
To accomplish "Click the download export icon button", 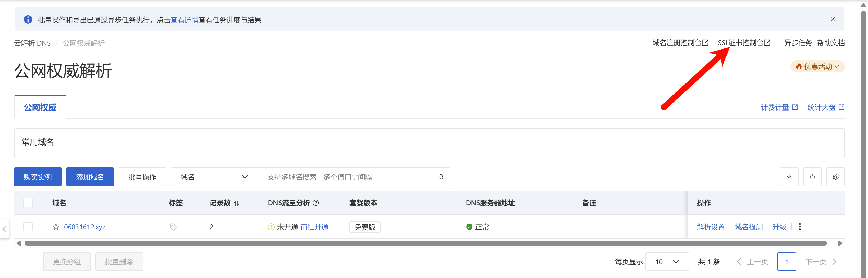I will tap(789, 177).
